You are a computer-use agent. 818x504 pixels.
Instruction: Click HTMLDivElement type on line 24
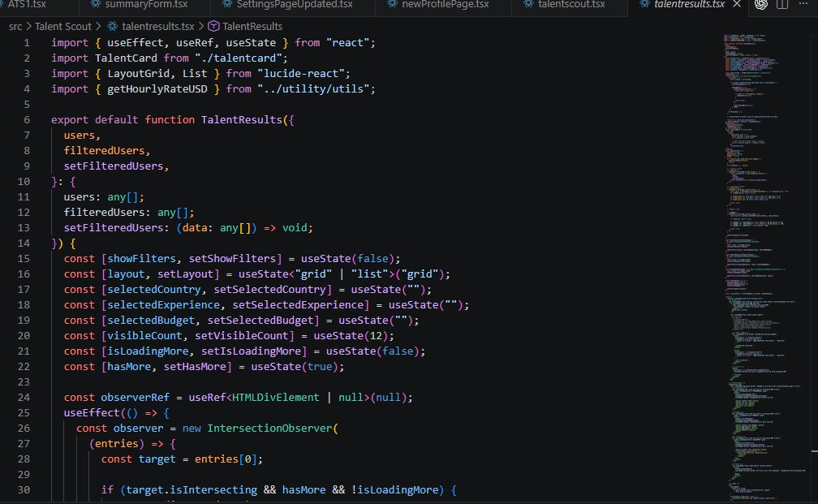(275, 398)
